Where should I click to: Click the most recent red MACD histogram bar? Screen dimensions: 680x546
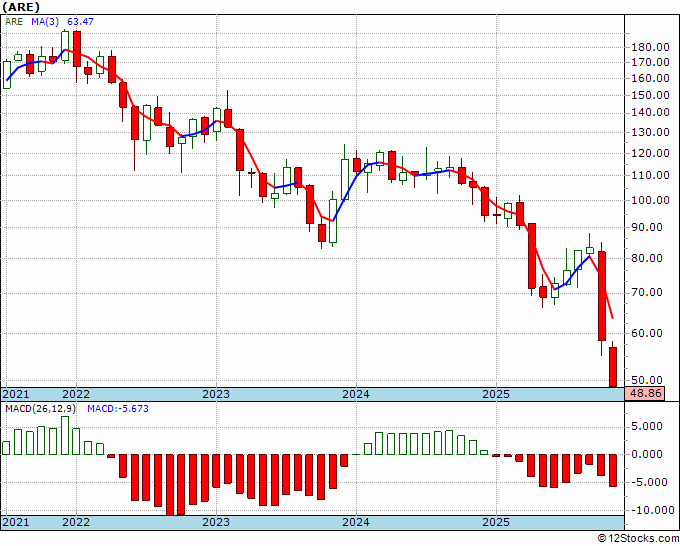coord(613,471)
